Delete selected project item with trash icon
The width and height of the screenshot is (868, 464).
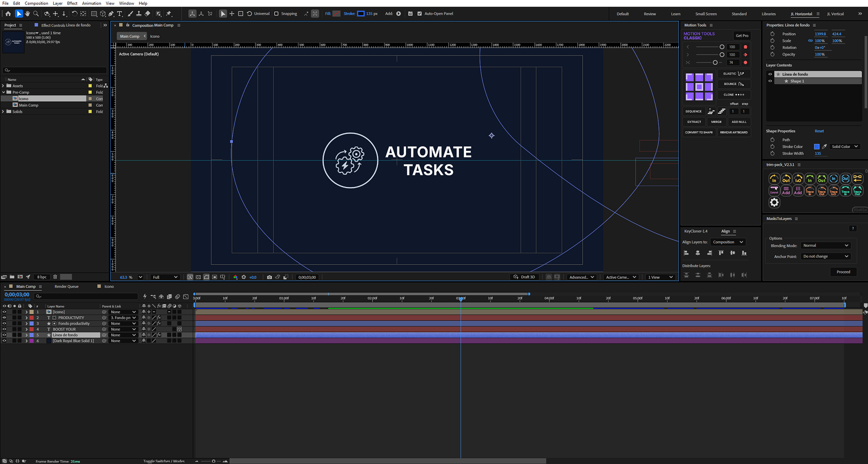55,277
